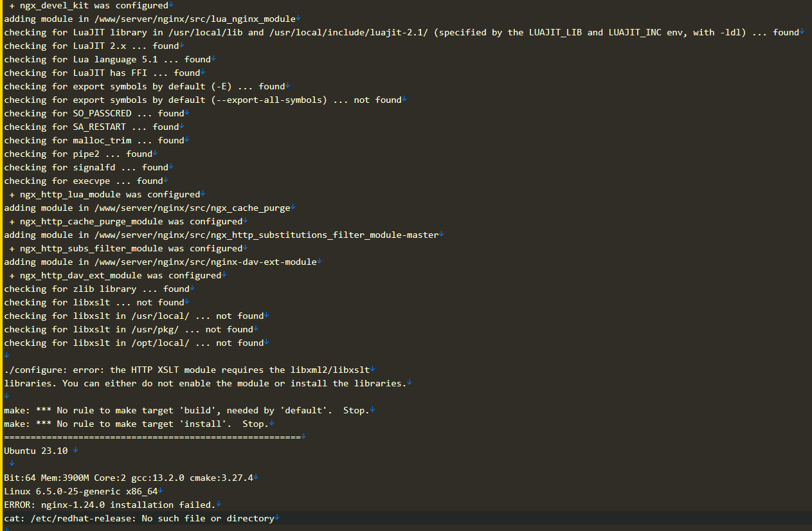
Task: Click the 'make: *** No rule to make target 'install'' line
Action: (x=136, y=424)
